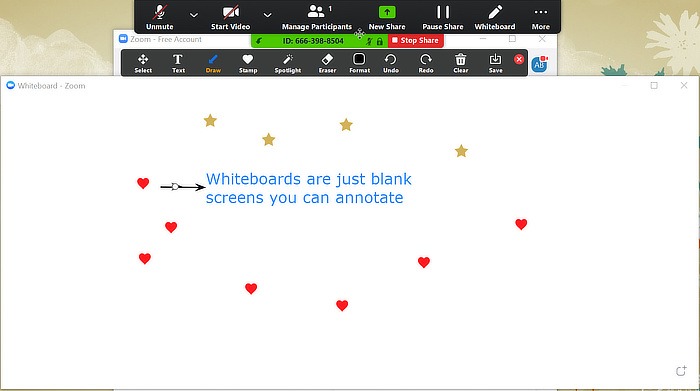Viewport: 700px width, 391px height.
Task: Click the lock icon in the green ID bar
Action: [x=379, y=42]
